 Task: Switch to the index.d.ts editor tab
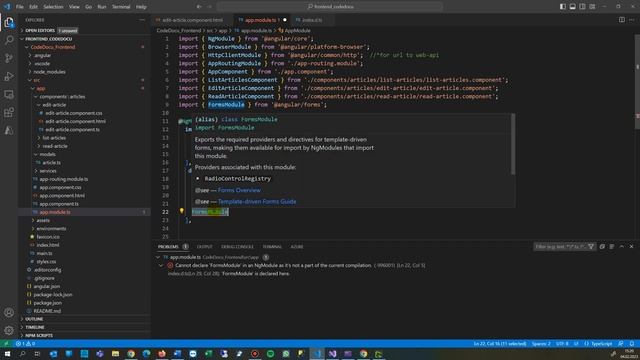click(x=312, y=20)
